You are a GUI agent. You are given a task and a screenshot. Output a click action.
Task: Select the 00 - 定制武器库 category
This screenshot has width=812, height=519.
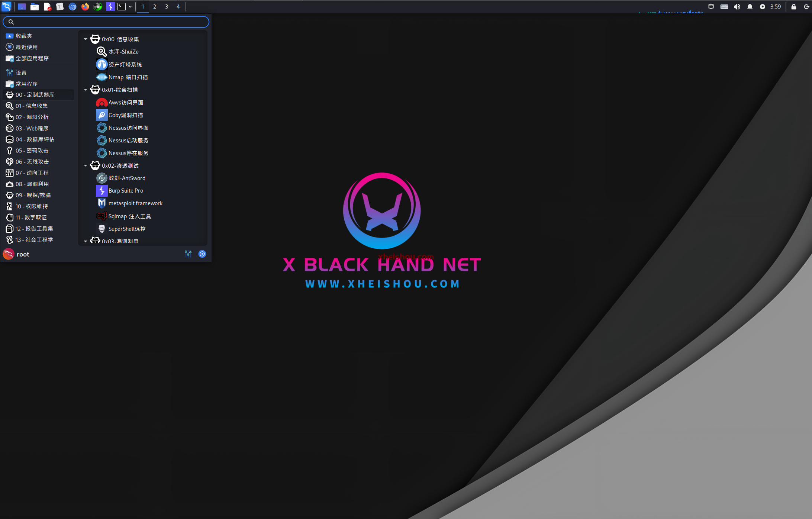(x=39, y=95)
